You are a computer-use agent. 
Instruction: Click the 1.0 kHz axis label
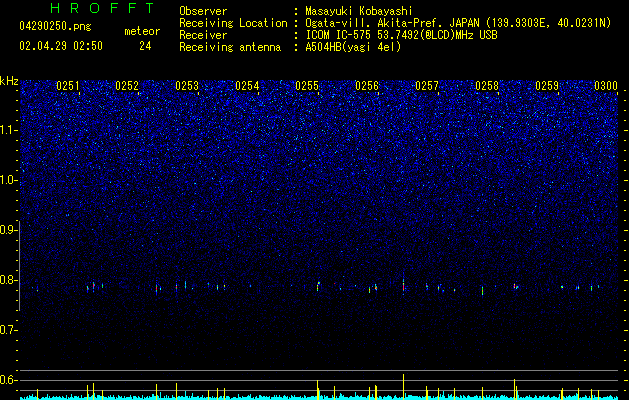[8, 180]
